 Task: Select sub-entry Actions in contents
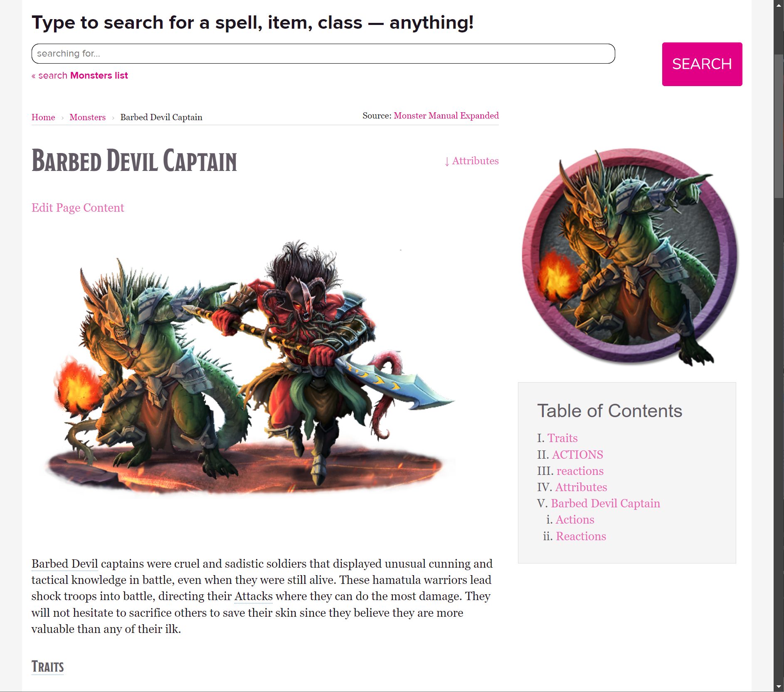pos(574,520)
